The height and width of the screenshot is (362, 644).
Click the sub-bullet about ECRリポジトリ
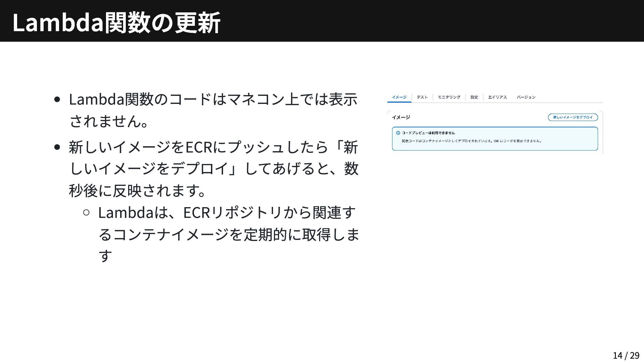pos(228,234)
